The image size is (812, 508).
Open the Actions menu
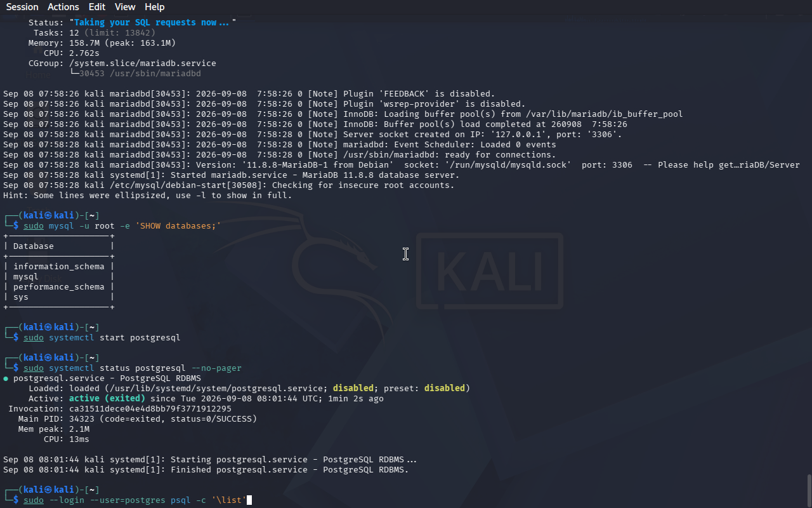63,7
